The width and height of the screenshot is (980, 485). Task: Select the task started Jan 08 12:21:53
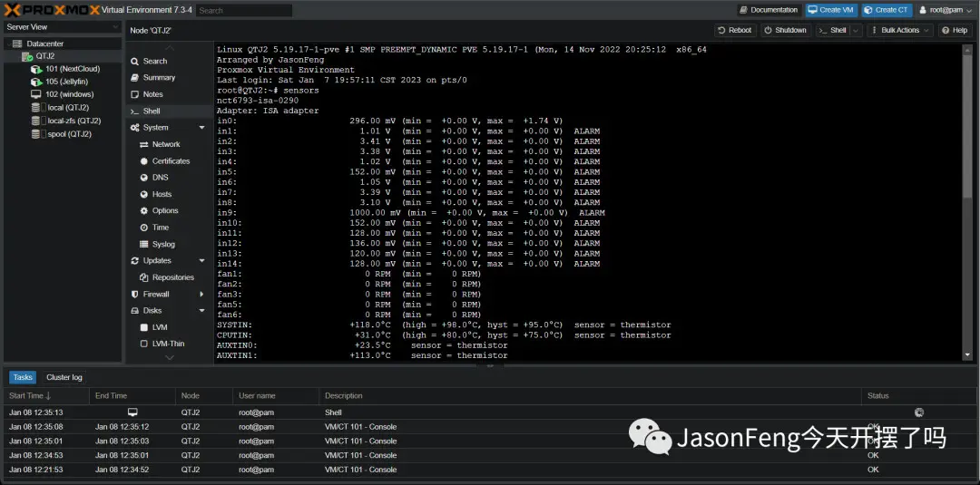coord(489,470)
